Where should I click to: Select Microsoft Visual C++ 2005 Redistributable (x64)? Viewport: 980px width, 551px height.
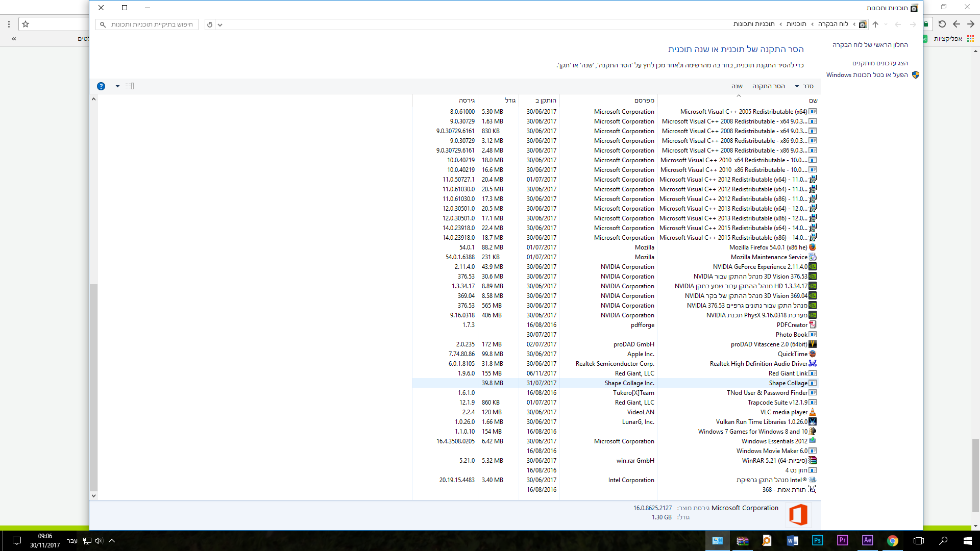[615, 112]
